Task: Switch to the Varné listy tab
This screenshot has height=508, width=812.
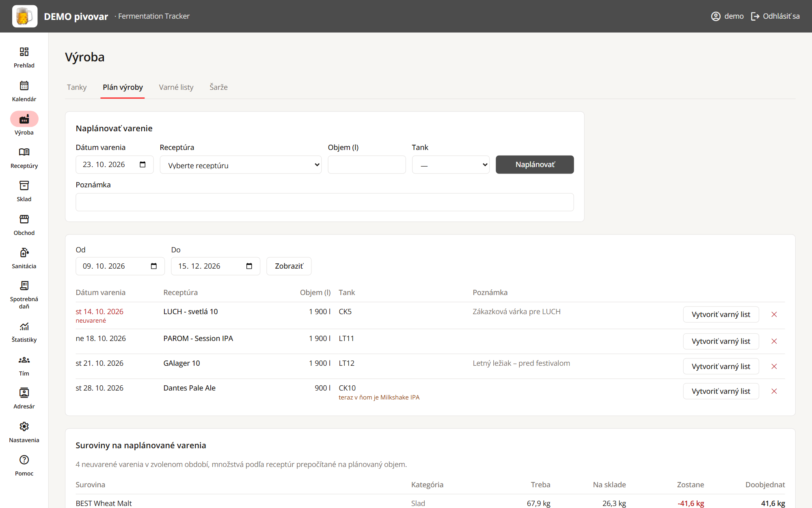Action: [176, 87]
